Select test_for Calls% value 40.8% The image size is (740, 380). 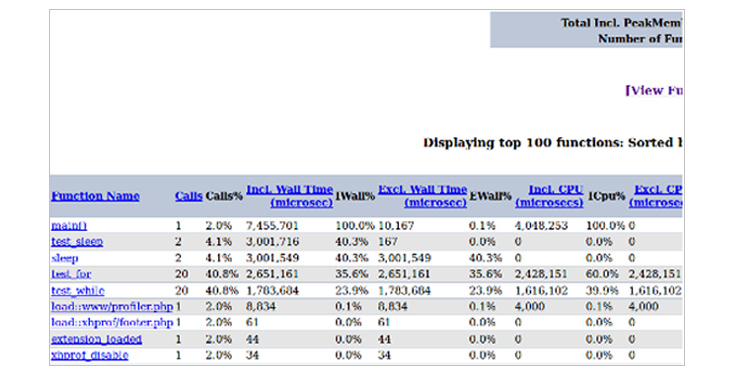click(x=221, y=274)
